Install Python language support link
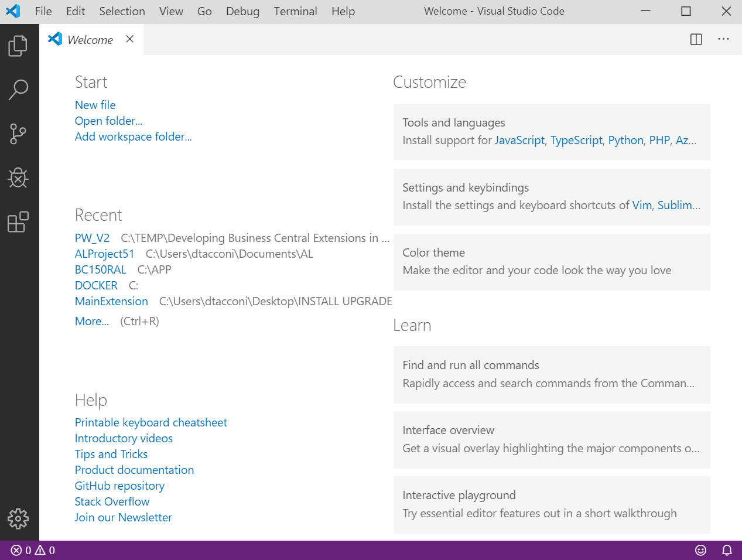This screenshot has height=560, width=742. (x=625, y=140)
